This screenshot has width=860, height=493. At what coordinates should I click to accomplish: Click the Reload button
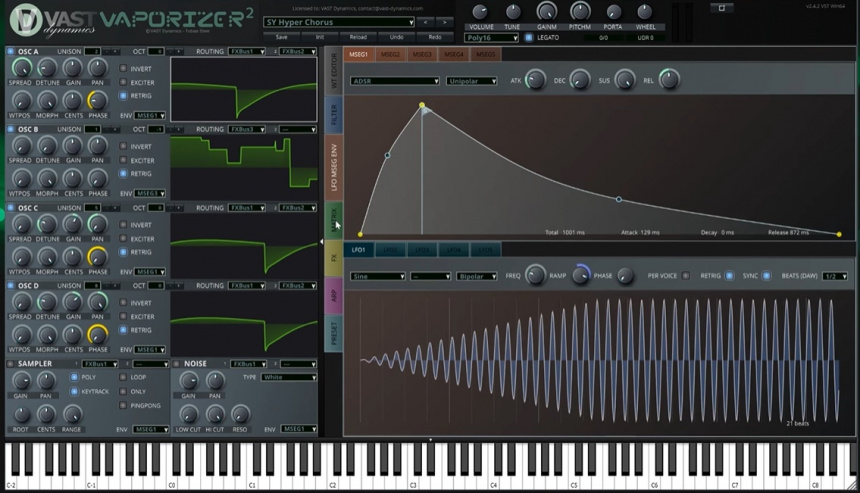click(358, 37)
